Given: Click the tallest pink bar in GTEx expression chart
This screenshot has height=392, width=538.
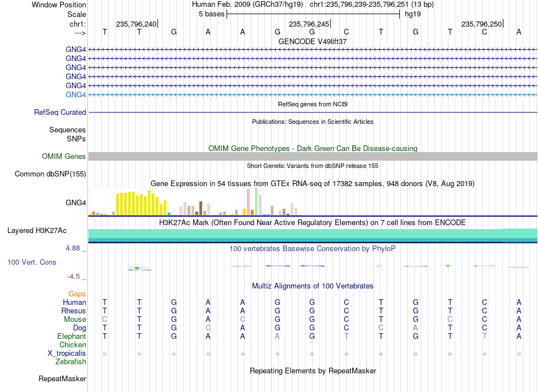Looking at the screenshot, I should [x=249, y=202].
